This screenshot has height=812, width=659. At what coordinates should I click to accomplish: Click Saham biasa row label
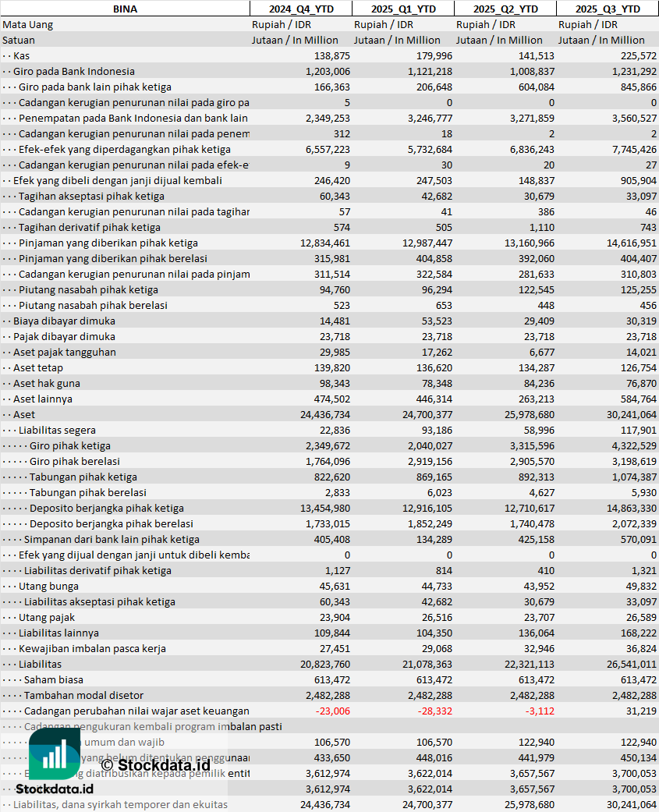click(x=54, y=680)
